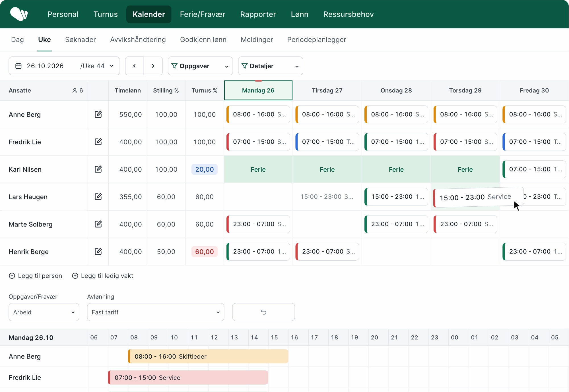Open the Turnus menu
Image resolution: width=569 pixels, height=392 pixels.
106,14
